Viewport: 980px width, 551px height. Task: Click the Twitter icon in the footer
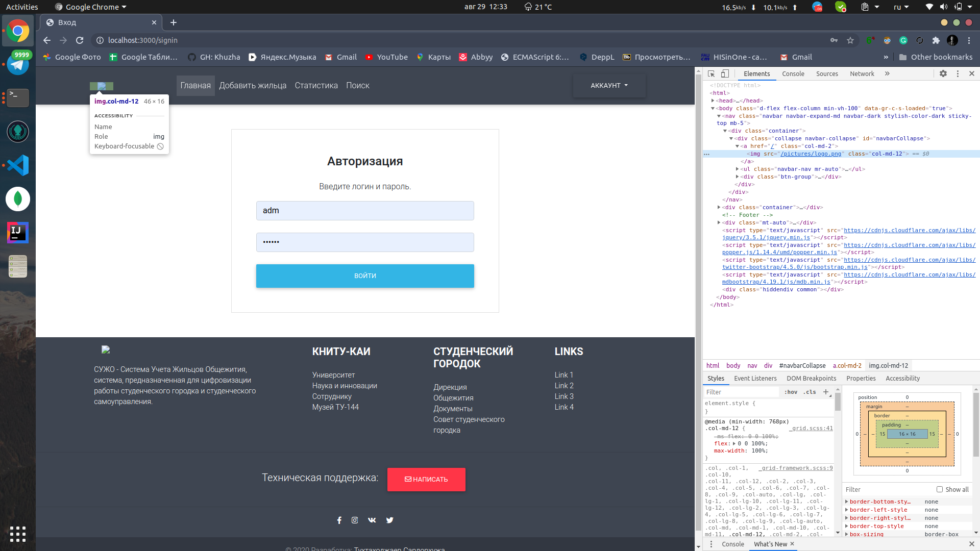[x=390, y=520]
